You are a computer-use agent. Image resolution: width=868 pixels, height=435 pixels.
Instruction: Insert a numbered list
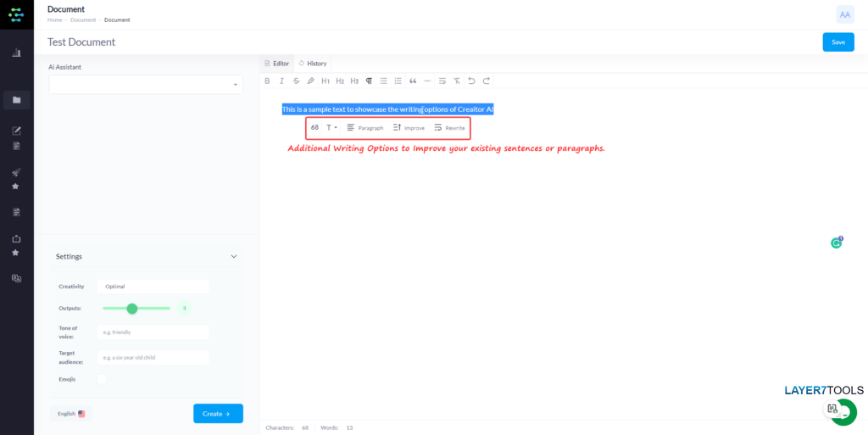point(398,81)
